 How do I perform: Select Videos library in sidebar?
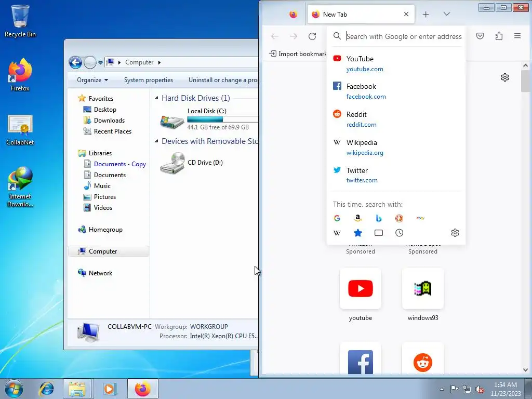point(103,208)
